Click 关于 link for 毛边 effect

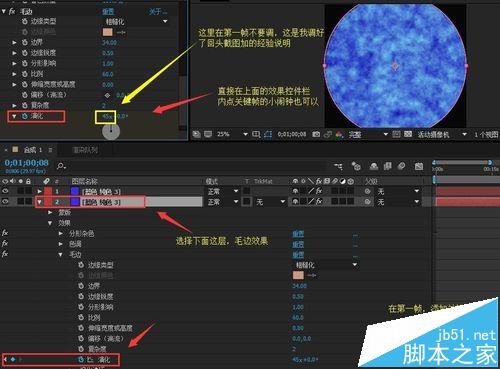tap(157, 12)
